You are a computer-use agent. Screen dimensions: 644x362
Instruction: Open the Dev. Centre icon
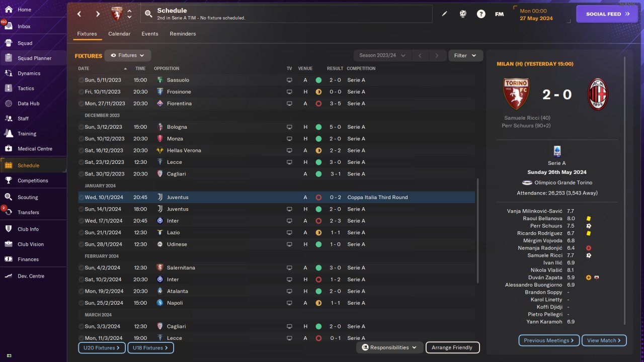(9, 276)
